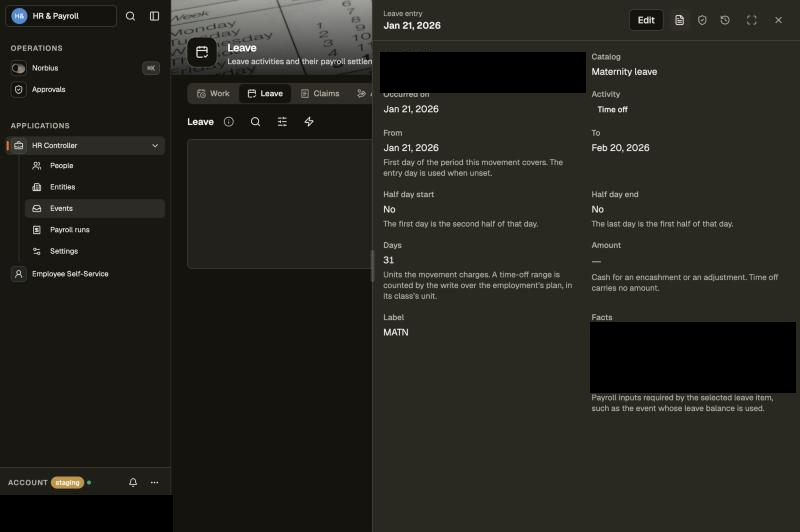Open Leave quick actions lightning icon
Viewport: 800px width, 532px height.
coord(309,121)
